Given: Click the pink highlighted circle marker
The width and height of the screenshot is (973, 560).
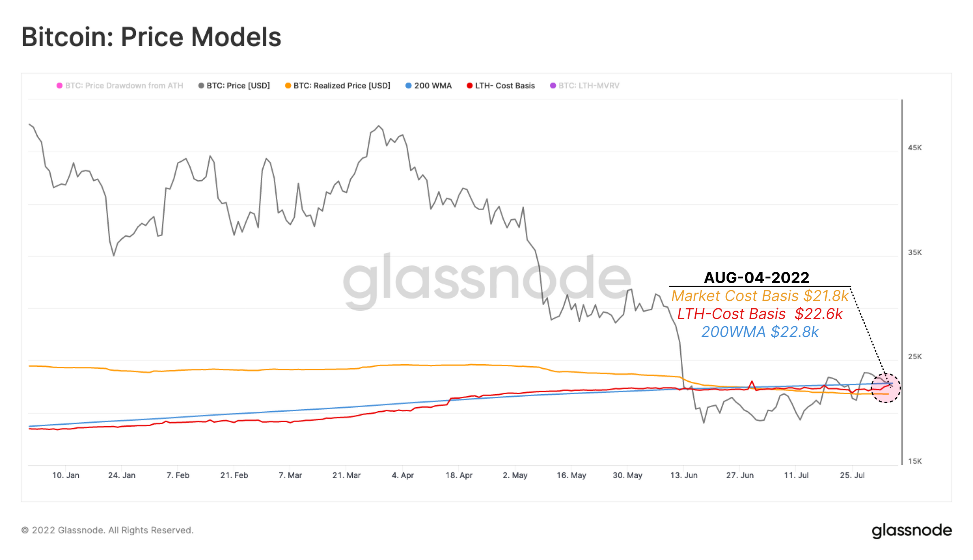Looking at the screenshot, I should point(886,388).
